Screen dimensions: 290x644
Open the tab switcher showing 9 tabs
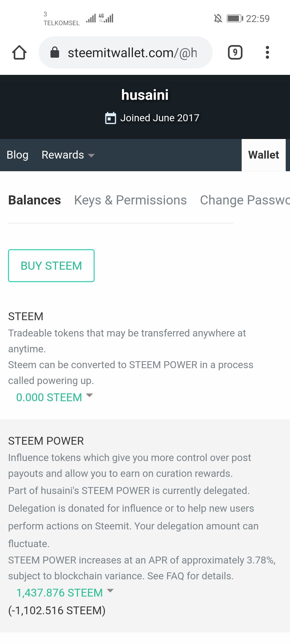[235, 52]
